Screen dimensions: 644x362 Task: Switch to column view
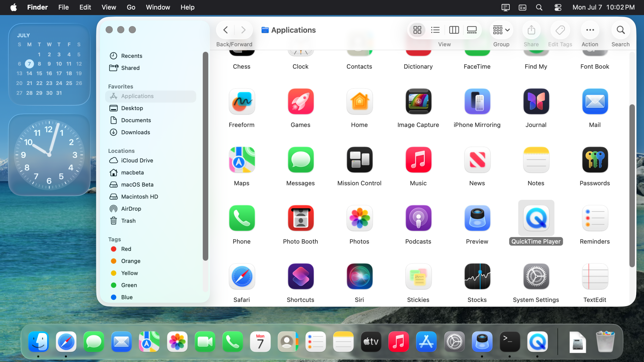click(x=454, y=30)
